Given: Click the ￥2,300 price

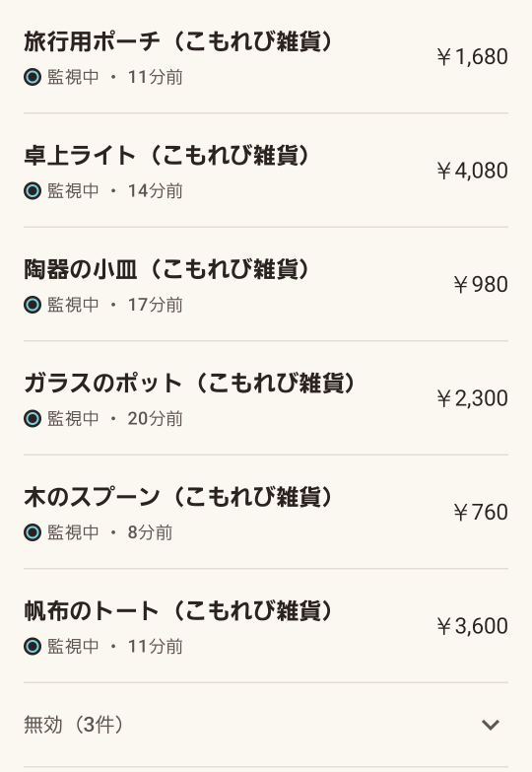Looking at the screenshot, I should 472,398.
